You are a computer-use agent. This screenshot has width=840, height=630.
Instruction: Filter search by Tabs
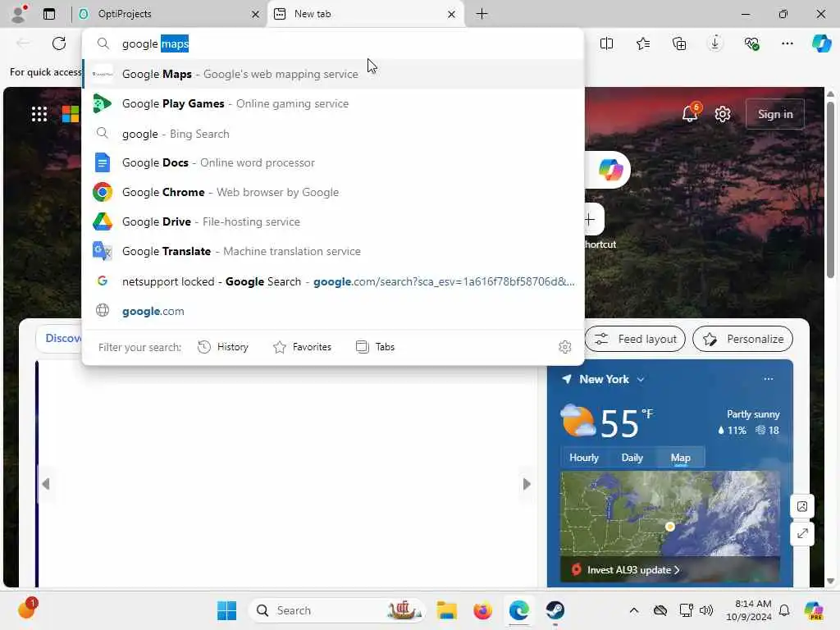click(375, 347)
